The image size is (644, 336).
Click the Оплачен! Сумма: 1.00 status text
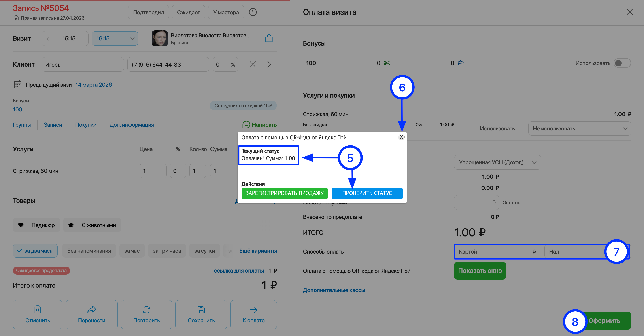coord(268,158)
